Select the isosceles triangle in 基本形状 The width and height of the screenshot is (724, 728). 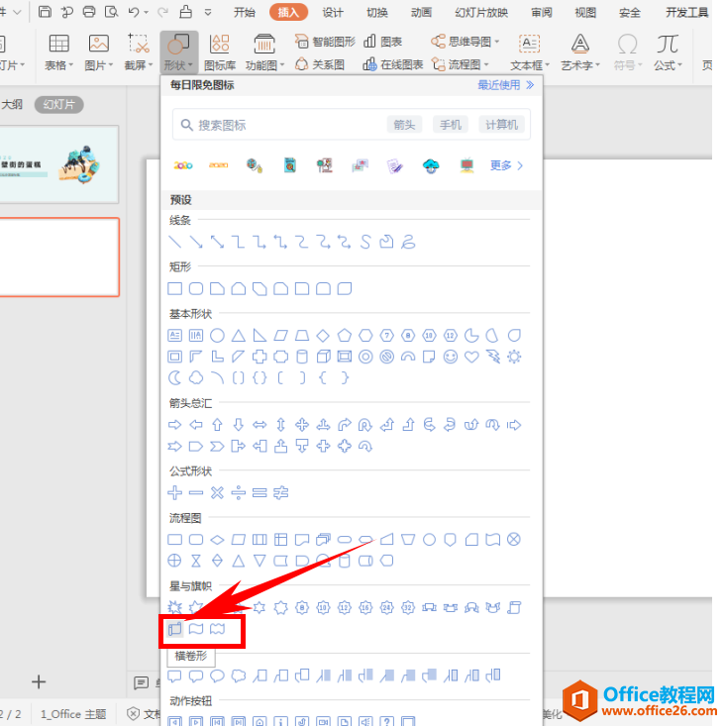[239, 335]
